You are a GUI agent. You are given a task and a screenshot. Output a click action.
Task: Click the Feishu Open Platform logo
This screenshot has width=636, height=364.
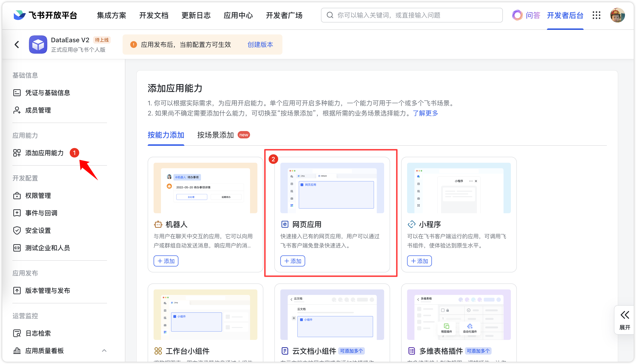[x=45, y=15]
